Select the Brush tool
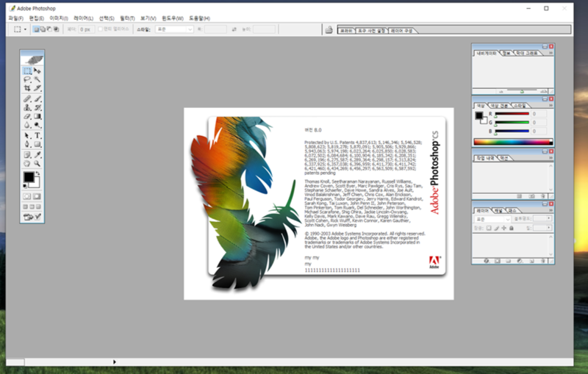Screen dimensions: 588x374 click(37, 99)
